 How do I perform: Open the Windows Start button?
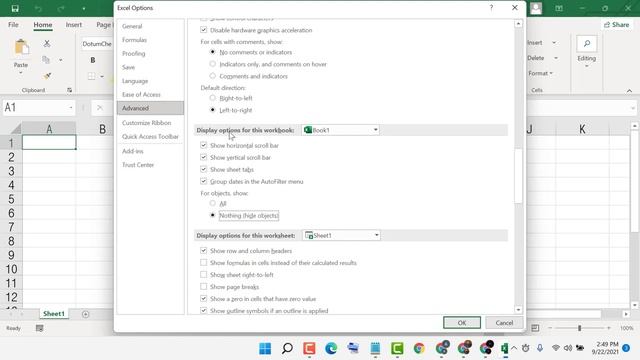point(265,348)
